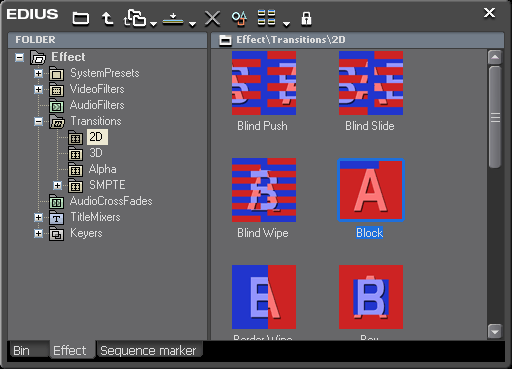
Task: Click the VideoFilters folder icon
Action: 56,90
